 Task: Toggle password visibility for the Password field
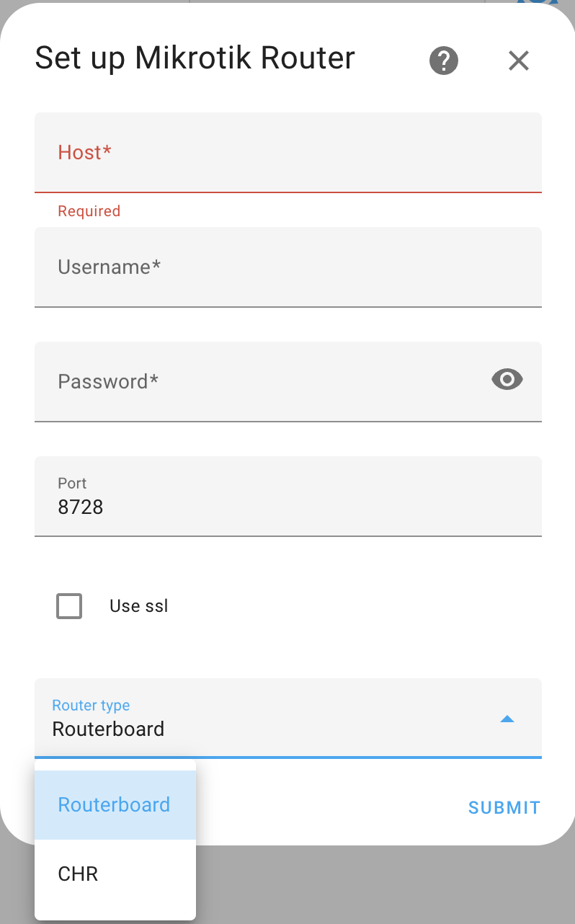click(x=507, y=379)
